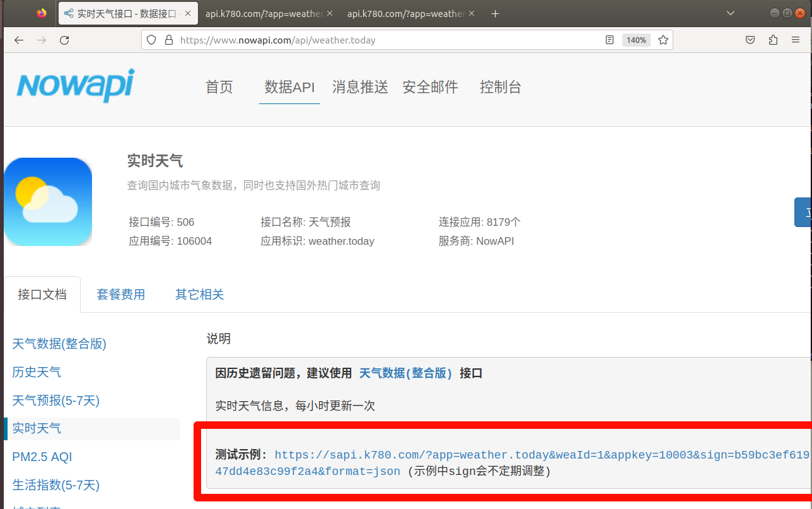Close the 实时天气接口 tab

click(x=188, y=13)
